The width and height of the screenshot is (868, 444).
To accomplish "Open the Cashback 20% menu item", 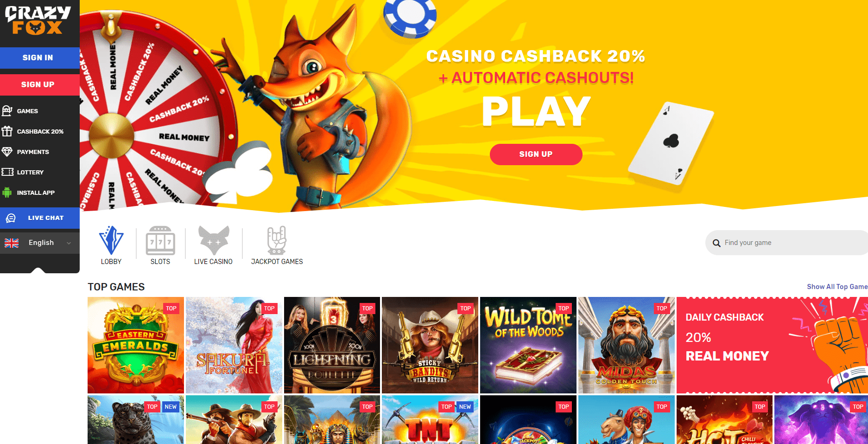I will 40,131.
